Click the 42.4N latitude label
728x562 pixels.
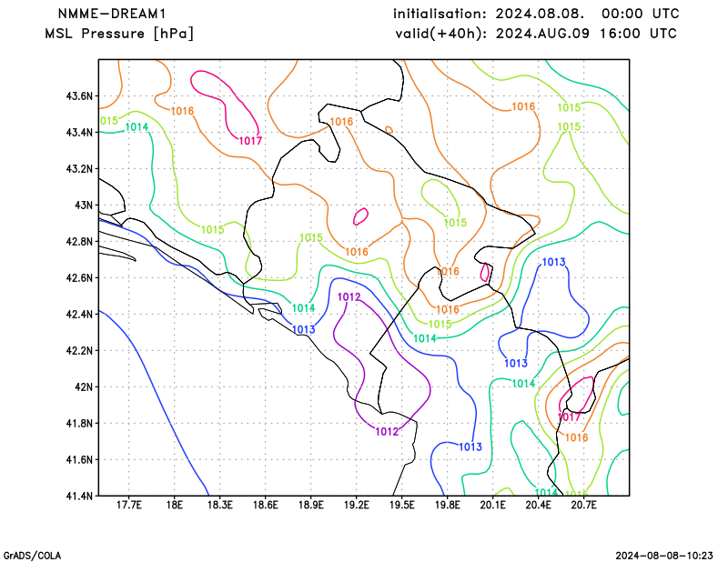coord(80,314)
